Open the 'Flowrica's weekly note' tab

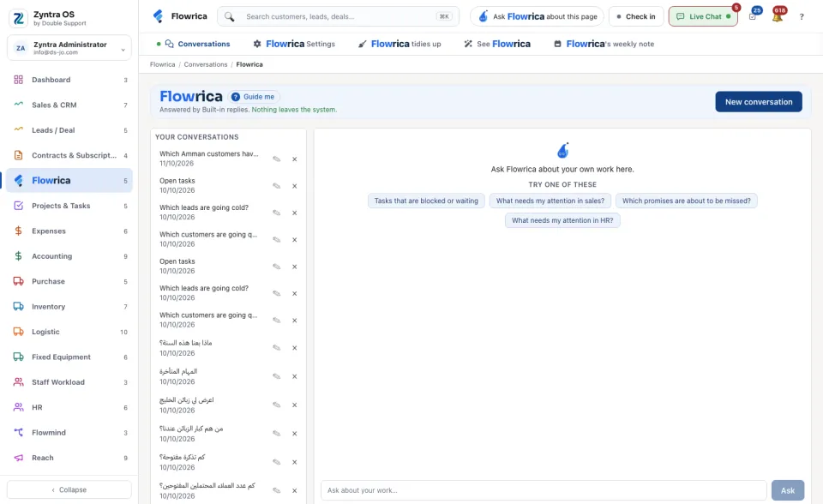click(604, 44)
